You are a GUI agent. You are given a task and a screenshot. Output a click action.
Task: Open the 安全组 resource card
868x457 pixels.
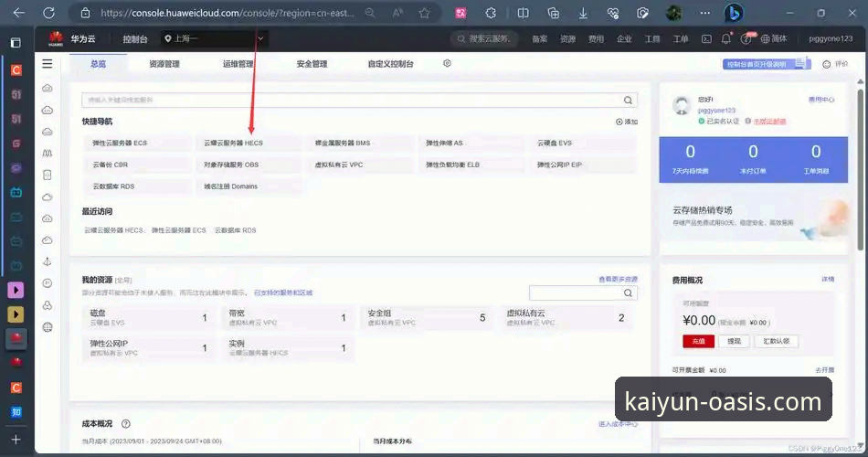[x=427, y=317]
